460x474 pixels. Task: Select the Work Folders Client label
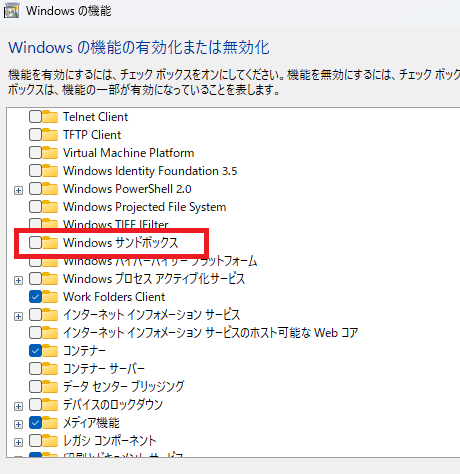[114, 297]
